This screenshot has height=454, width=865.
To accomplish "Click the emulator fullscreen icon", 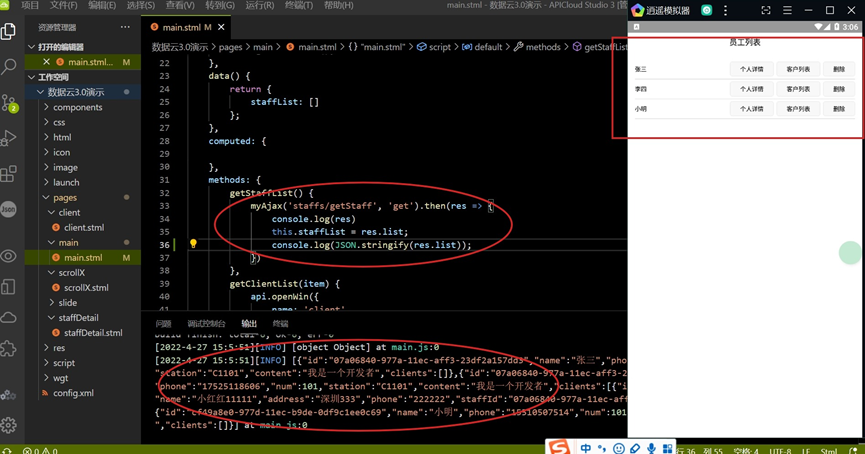I will pyautogui.click(x=766, y=10).
